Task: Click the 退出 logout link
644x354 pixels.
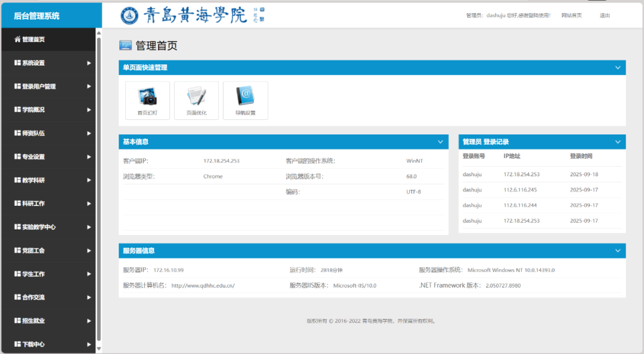Action: (605, 16)
